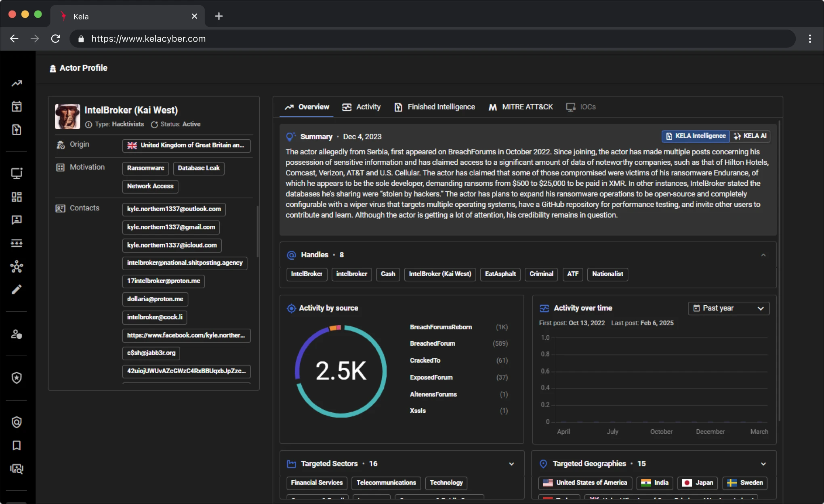Image resolution: width=824 pixels, height=504 pixels.
Task: Collapse the Handles section
Action: [763, 255]
